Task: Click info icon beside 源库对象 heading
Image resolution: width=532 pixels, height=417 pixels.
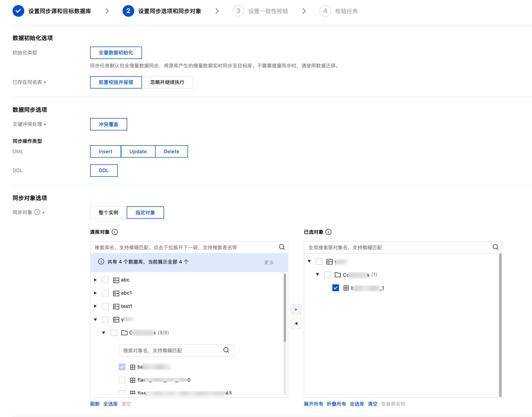Action: point(115,232)
